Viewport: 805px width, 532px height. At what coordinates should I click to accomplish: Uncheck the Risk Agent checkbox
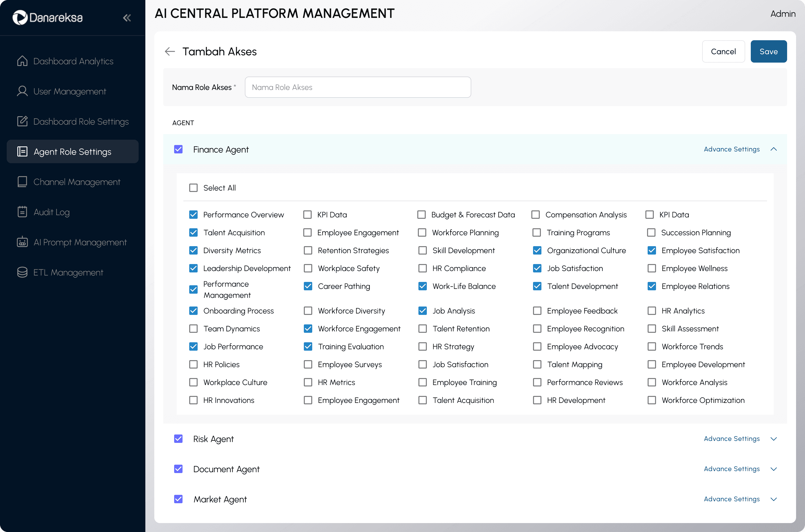tap(178, 439)
